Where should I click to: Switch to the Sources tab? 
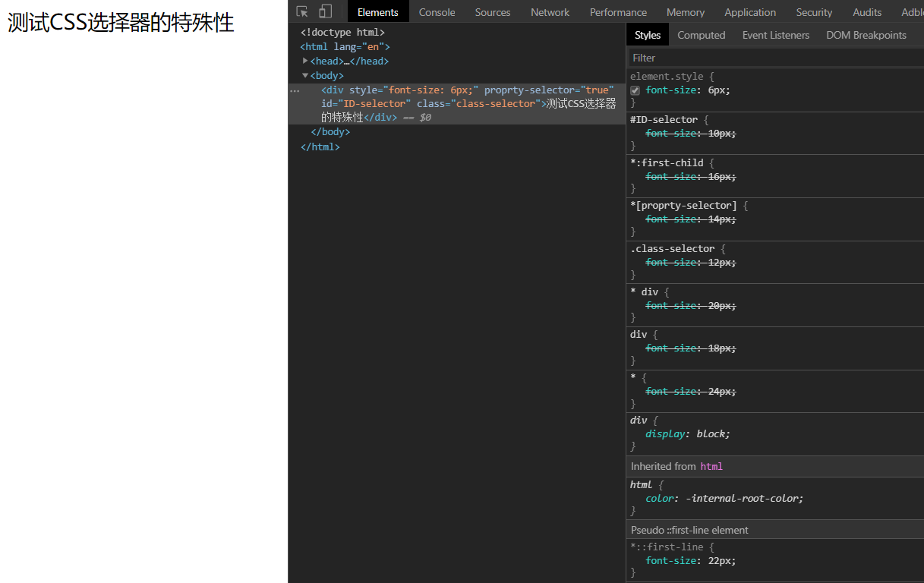[x=492, y=12]
